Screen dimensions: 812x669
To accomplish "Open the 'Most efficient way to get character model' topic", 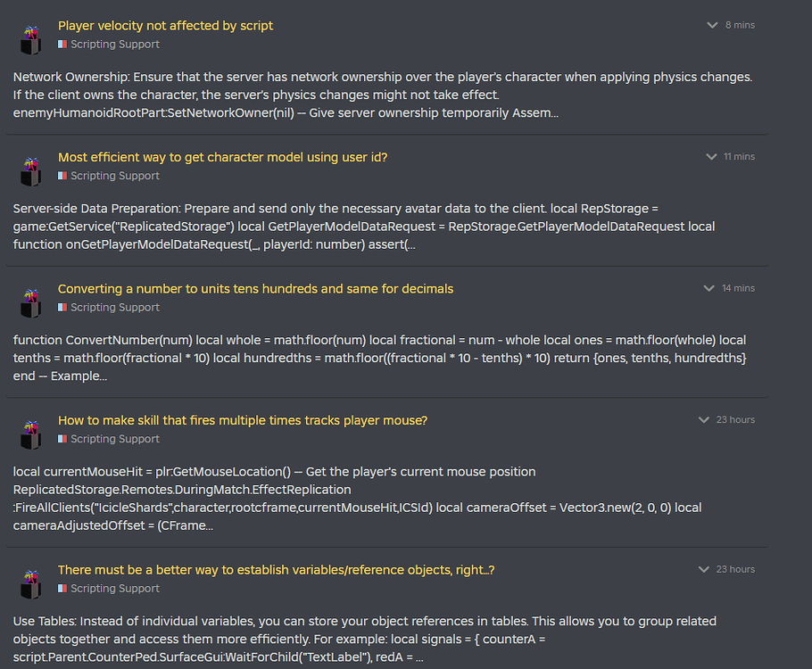I will pos(222,156).
